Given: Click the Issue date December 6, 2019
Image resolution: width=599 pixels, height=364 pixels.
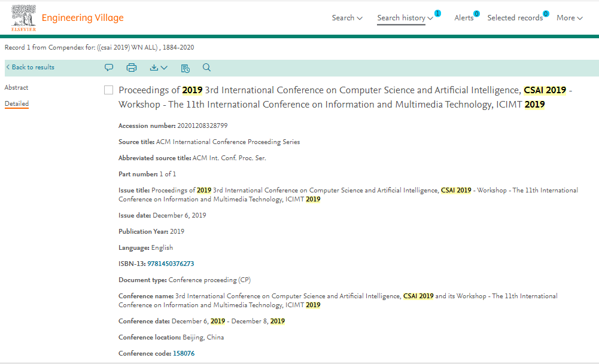Looking at the screenshot, I should pyautogui.click(x=179, y=215).
